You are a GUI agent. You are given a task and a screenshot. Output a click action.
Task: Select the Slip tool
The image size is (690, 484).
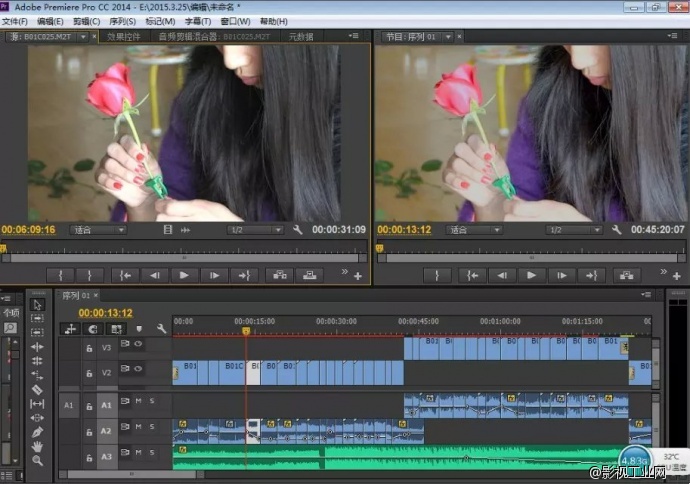(x=37, y=403)
